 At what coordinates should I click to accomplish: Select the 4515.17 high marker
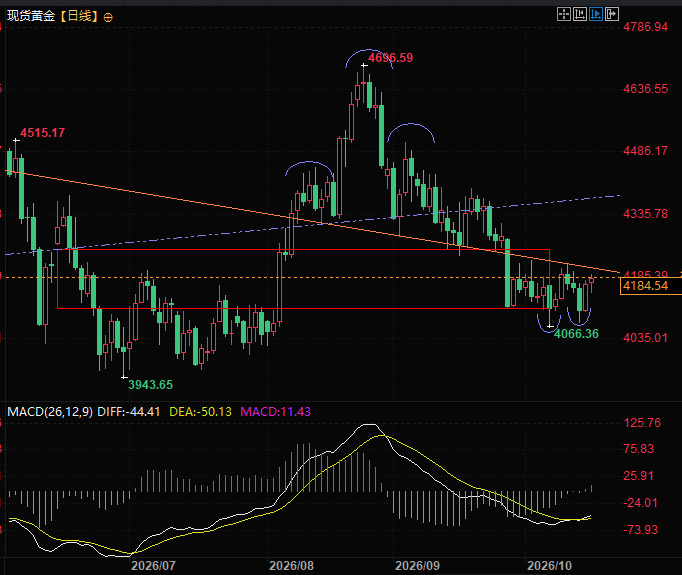(x=43, y=133)
